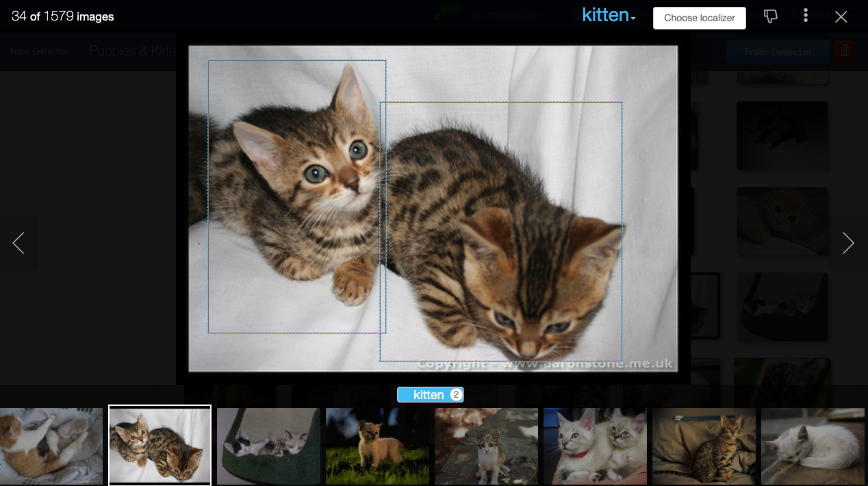Viewport: 868px width, 486px height.
Task: Select thumbnail of two tabby kittens on white
Action: tap(159, 446)
